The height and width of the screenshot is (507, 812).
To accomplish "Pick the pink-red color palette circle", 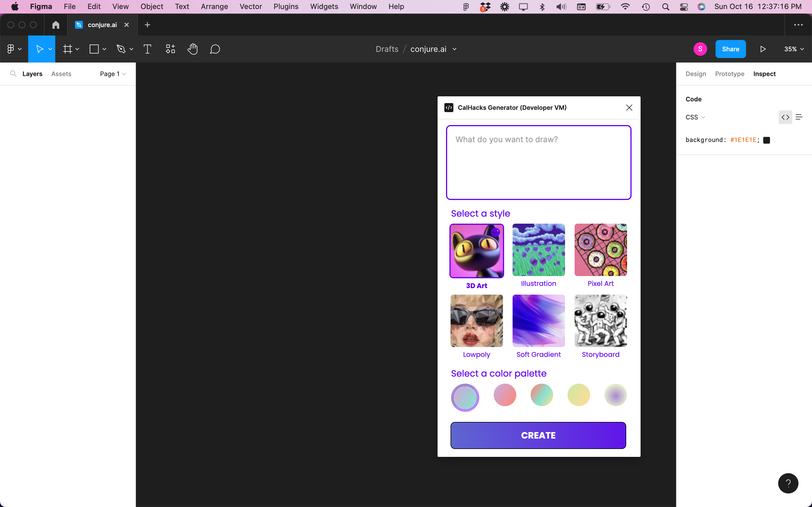I will [x=505, y=395].
